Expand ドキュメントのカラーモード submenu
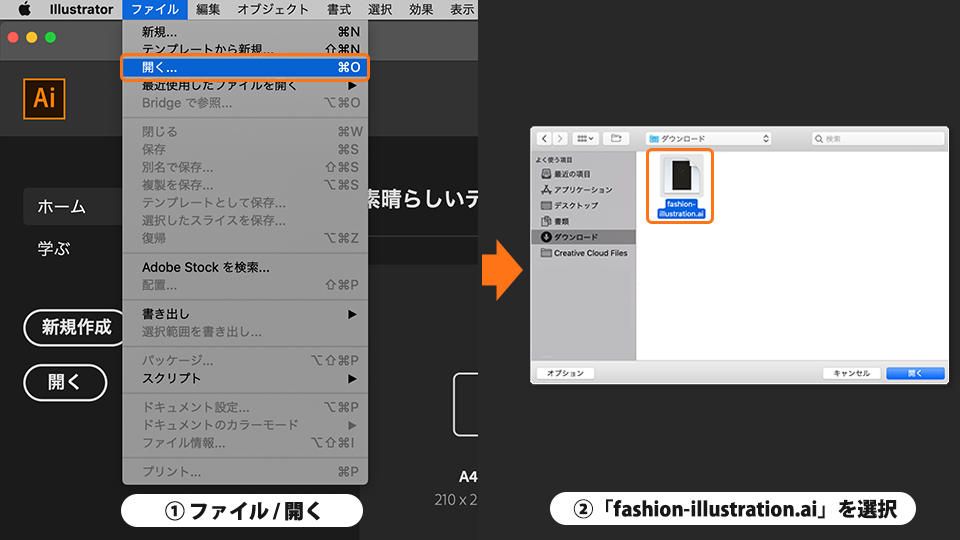Screen dimensions: 960x540 coord(245,425)
